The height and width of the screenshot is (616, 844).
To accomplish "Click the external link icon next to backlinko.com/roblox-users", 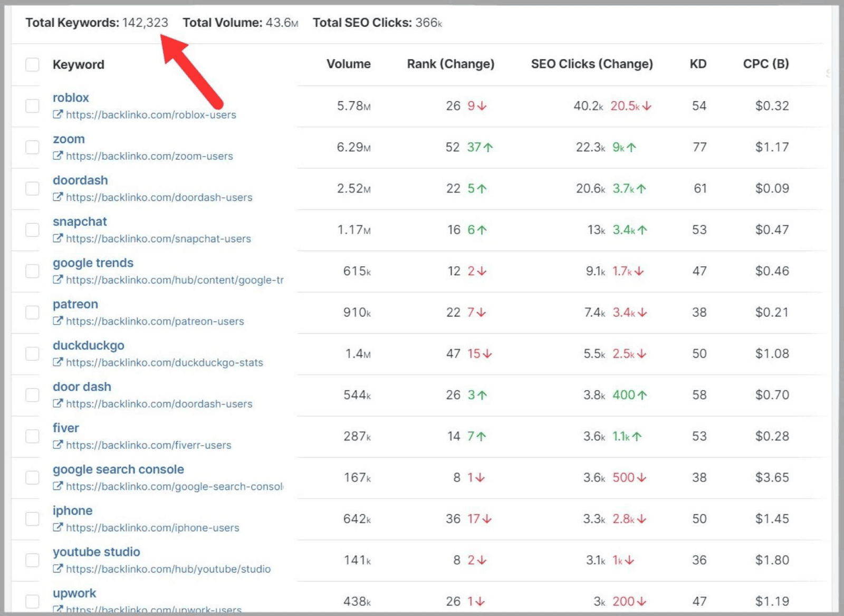I will click(58, 115).
